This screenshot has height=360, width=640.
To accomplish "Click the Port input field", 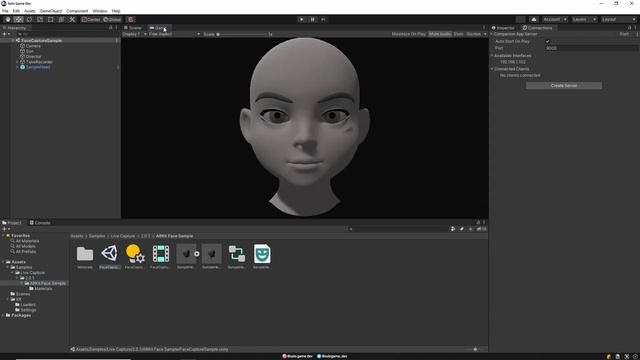I will (x=592, y=48).
